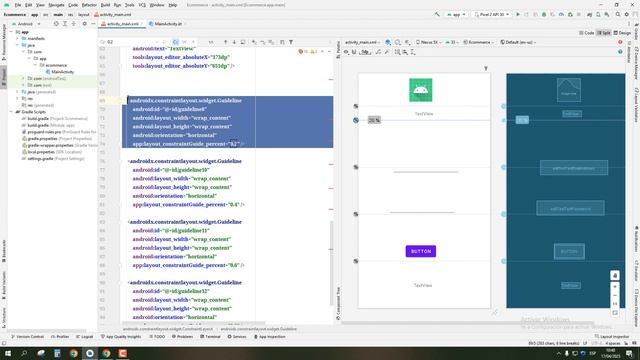
Task: Switch editor to Split view
Action: coord(604,33)
